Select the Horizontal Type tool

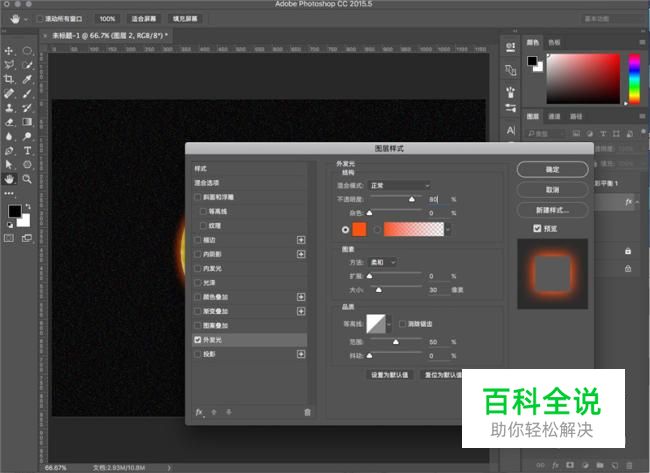(x=27, y=150)
